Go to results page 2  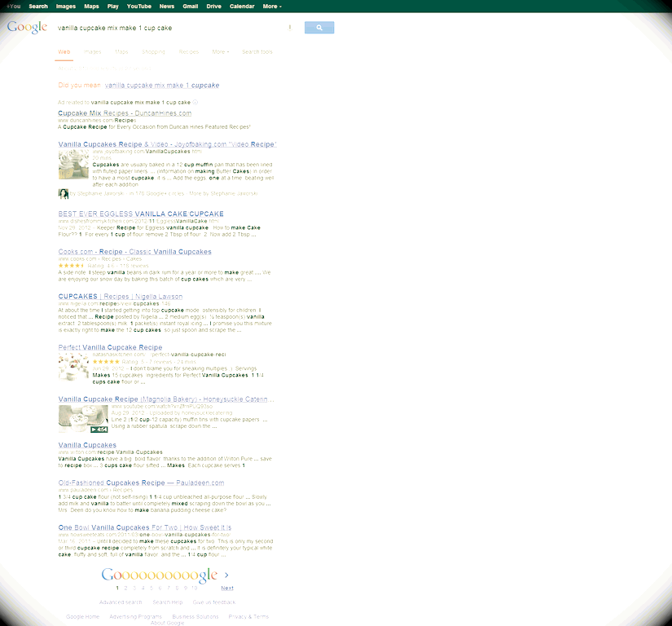pos(125,589)
